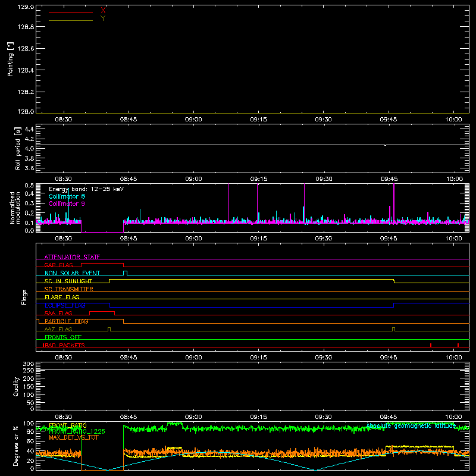Click the red X legend line sample
476x476 pixels.
[71, 12]
